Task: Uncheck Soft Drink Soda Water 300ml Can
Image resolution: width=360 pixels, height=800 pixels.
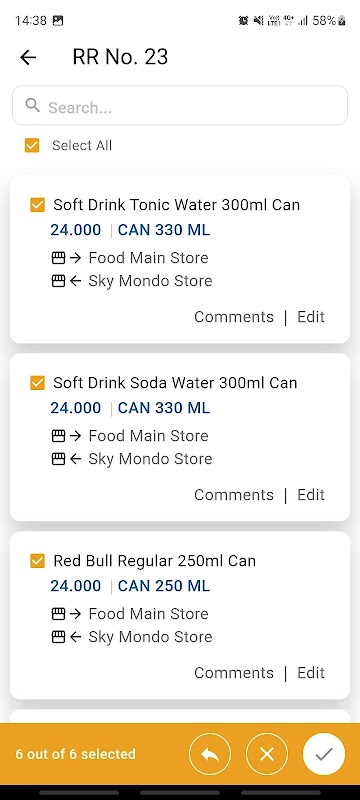Action: point(37,383)
